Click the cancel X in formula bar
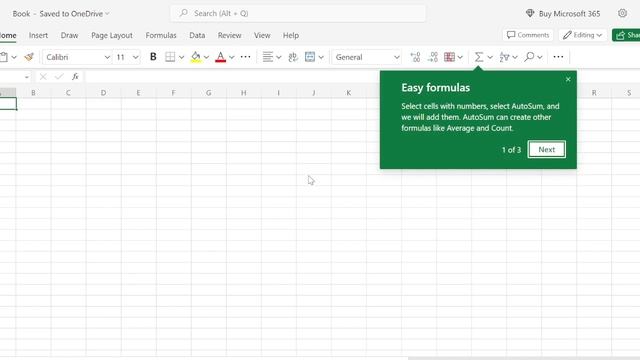The width and height of the screenshot is (640, 360). [43, 76]
